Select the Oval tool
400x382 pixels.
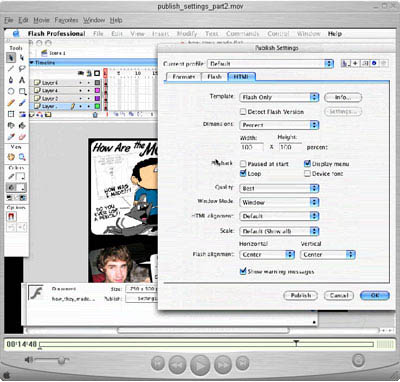click(x=11, y=91)
